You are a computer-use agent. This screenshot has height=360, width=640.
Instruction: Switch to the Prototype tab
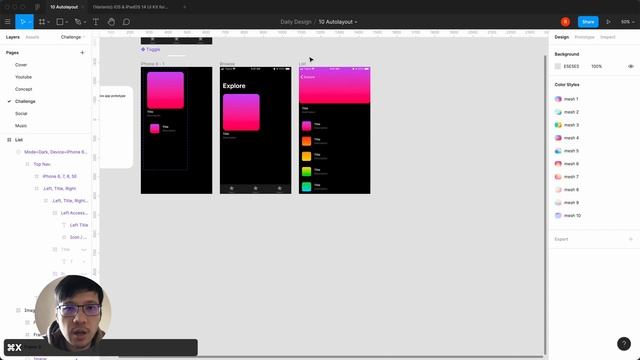click(584, 37)
